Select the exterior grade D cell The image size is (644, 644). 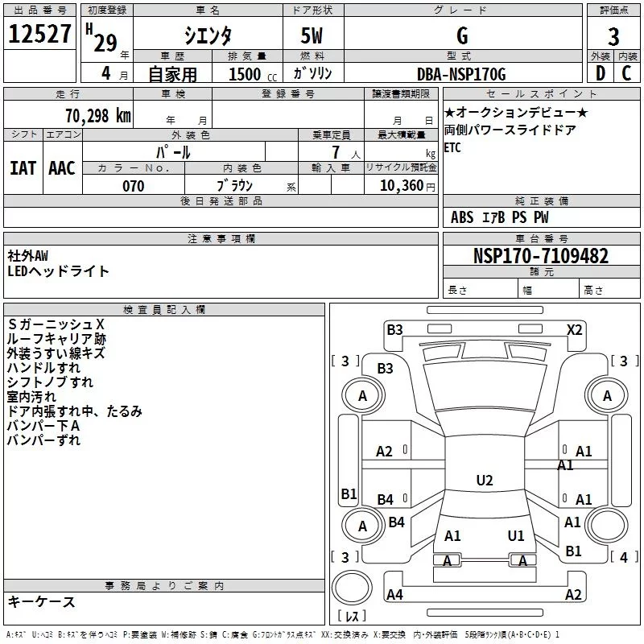tap(600, 72)
